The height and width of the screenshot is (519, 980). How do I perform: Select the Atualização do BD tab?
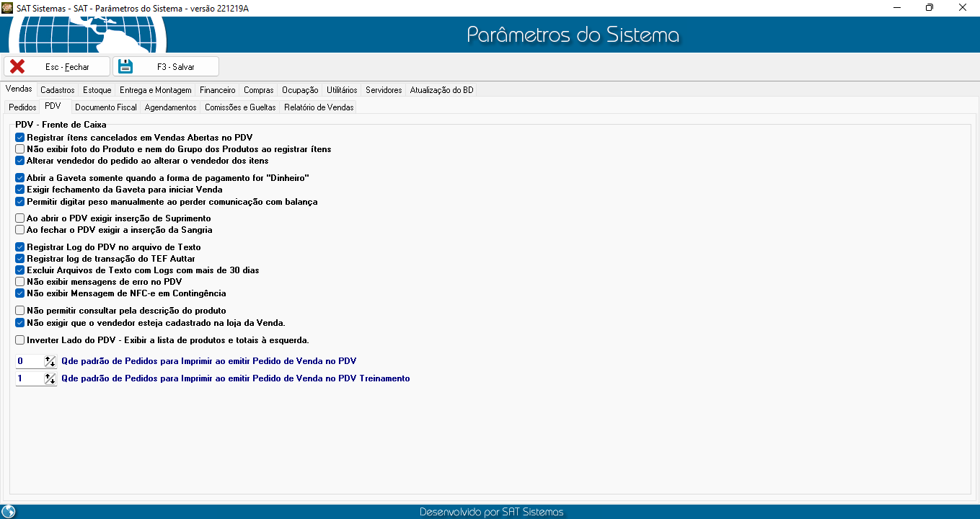click(441, 90)
